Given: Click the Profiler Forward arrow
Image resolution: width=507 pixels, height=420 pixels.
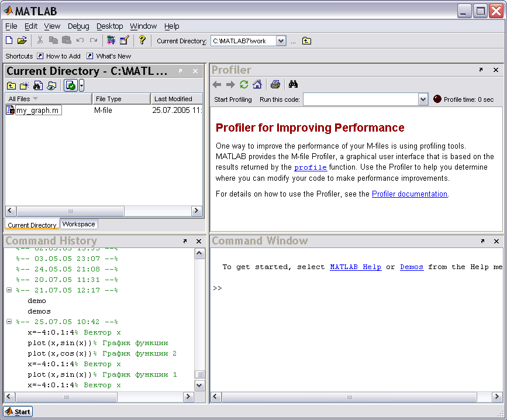Looking at the screenshot, I should (x=230, y=85).
